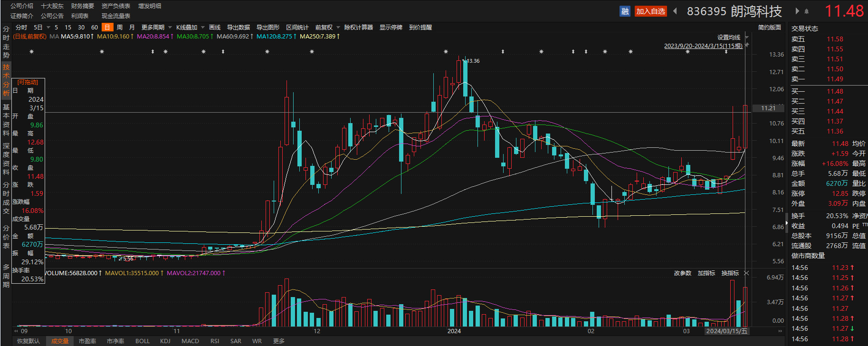Toggle 显示停牌 suspension display

click(391, 28)
